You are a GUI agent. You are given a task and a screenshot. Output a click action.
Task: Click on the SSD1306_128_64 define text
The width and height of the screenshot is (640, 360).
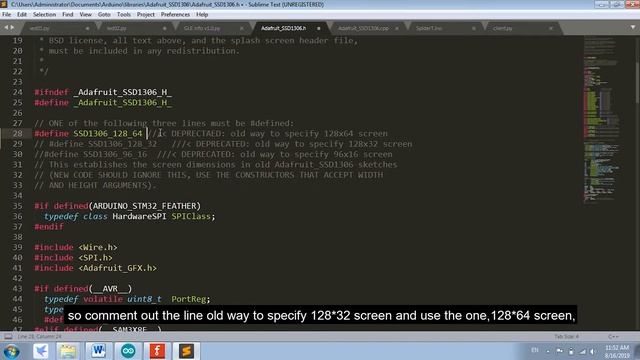tap(108, 133)
